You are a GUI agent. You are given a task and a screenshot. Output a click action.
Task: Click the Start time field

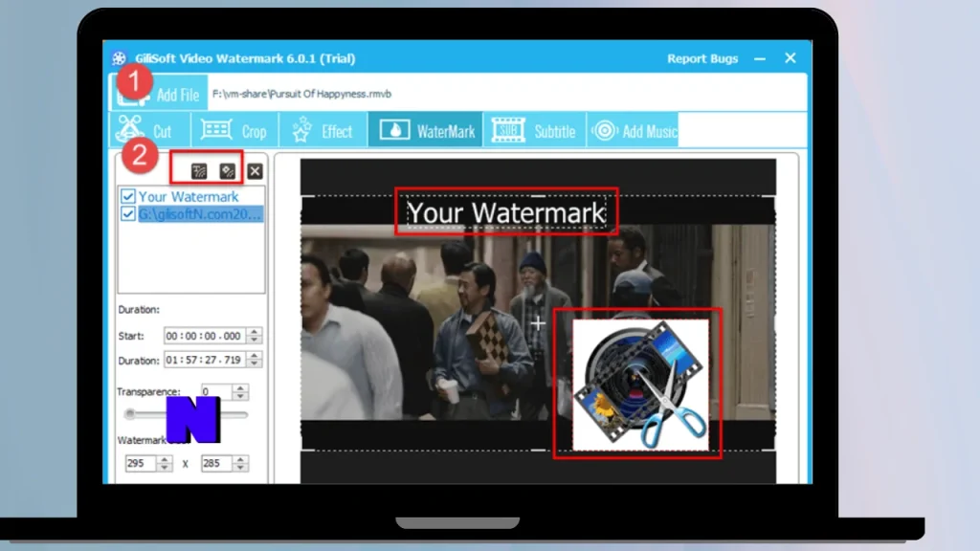click(x=205, y=336)
